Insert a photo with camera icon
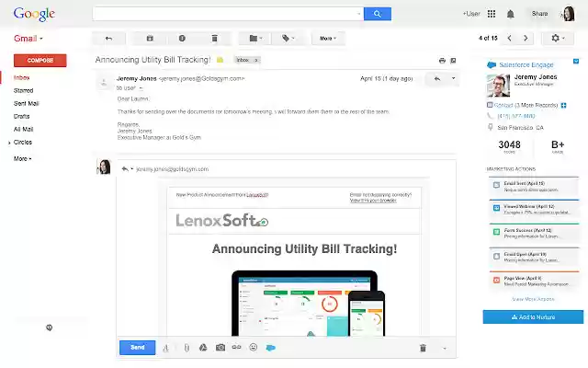Image resolution: width=588 pixels, height=368 pixels. tap(220, 348)
